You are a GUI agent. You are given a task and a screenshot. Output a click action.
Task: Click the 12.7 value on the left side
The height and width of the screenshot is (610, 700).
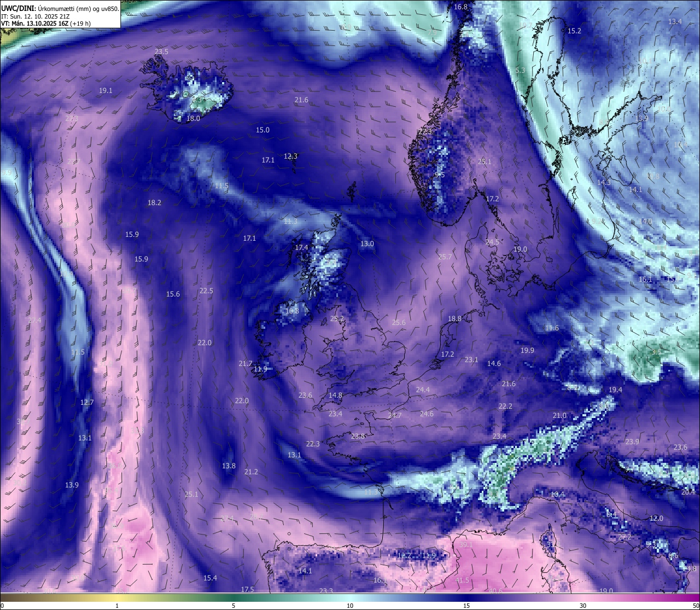coord(87,403)
